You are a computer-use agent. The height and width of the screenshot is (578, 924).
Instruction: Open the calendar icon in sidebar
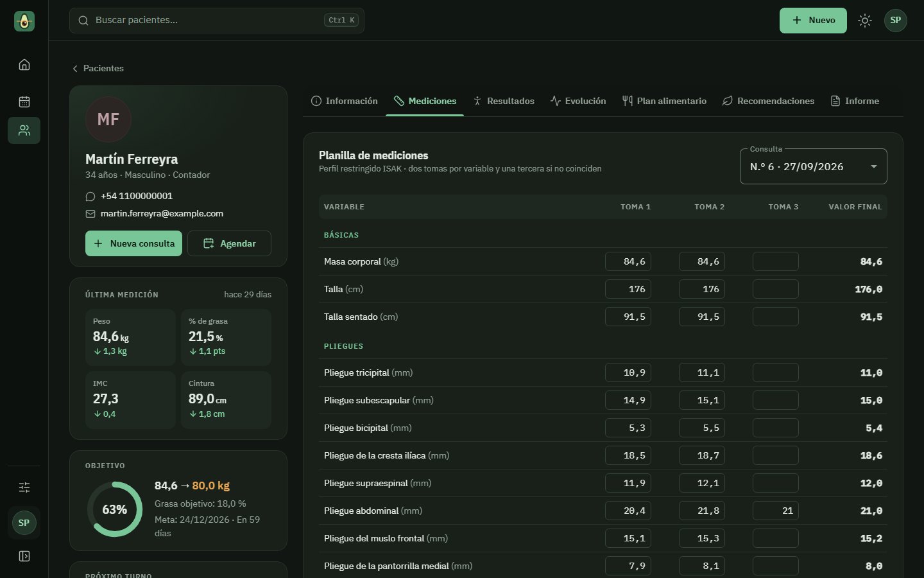[x=24, y=101]
